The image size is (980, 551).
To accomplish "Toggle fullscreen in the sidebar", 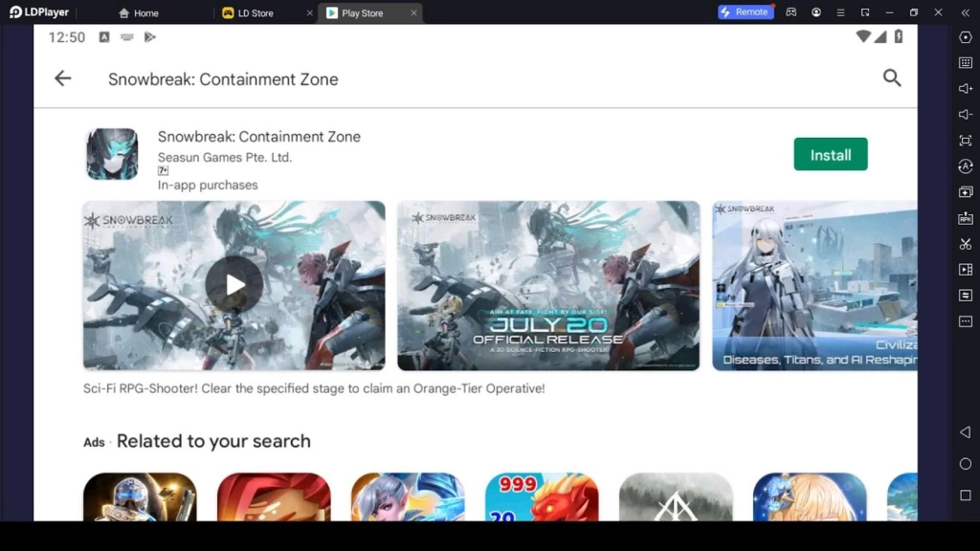I will pyautogui.click(x=965, y=141).
